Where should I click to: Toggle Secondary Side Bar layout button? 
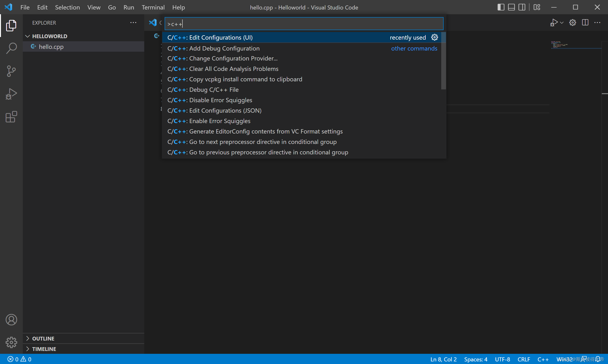click(x=522, y=7)
